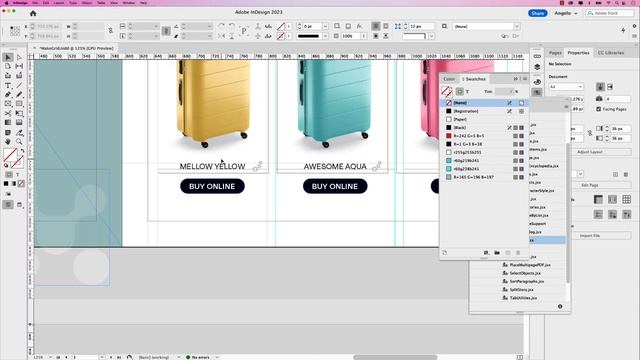The height and width of the screenshot is (360, 640).
Task: Toggle constrain proportions link in control bar
Action: 110,31
